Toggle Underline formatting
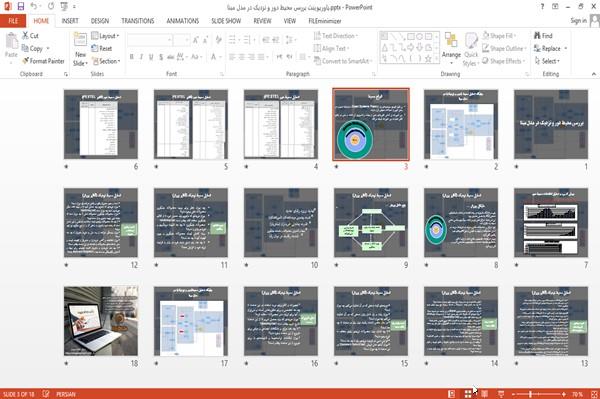This screenshot has height=399, width=600. click(151, 57)
